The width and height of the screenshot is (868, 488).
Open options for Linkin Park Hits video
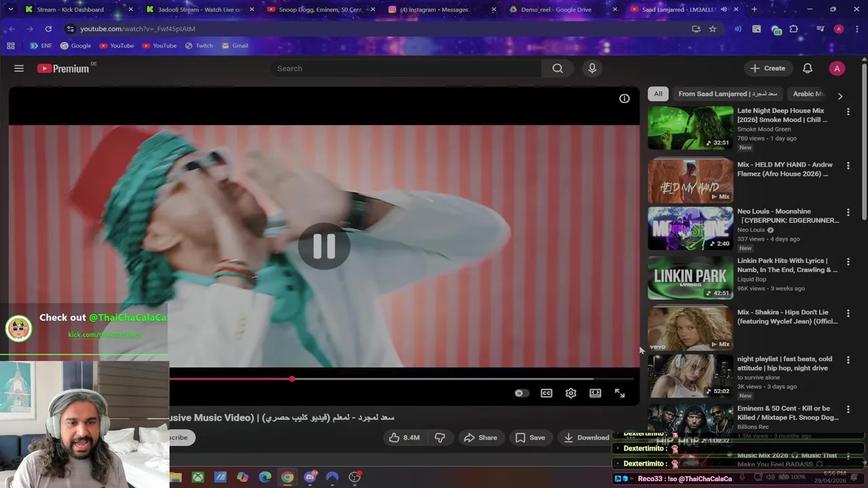[848, 262]
